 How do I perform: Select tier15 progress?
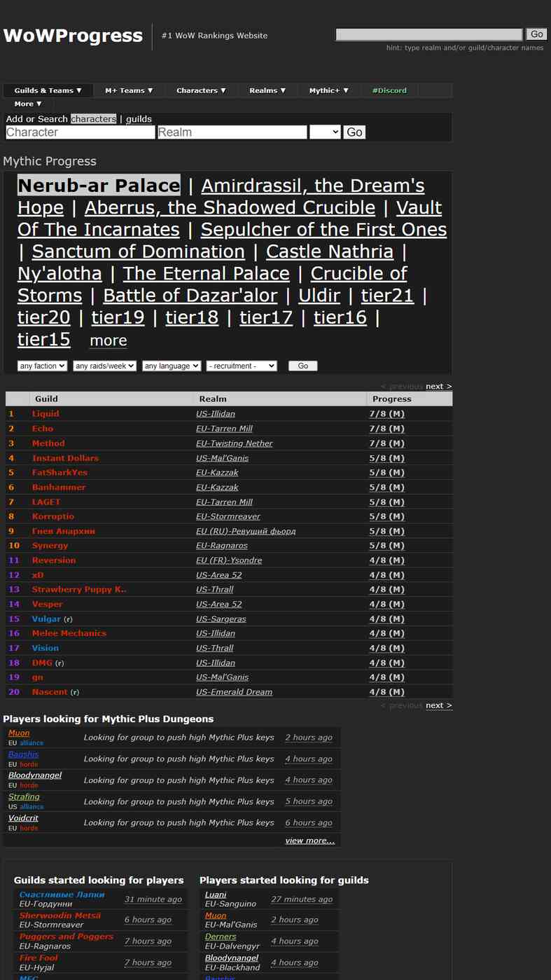tap(44, 339)
